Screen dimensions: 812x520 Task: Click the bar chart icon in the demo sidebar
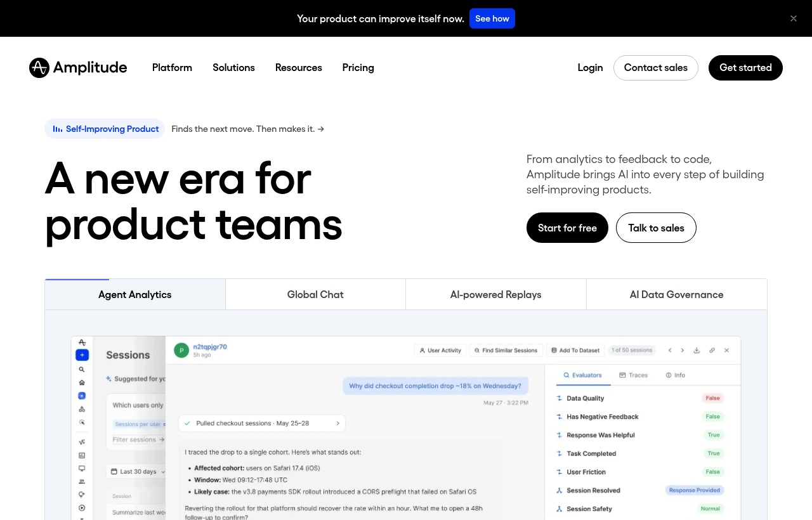coord(82,455)
